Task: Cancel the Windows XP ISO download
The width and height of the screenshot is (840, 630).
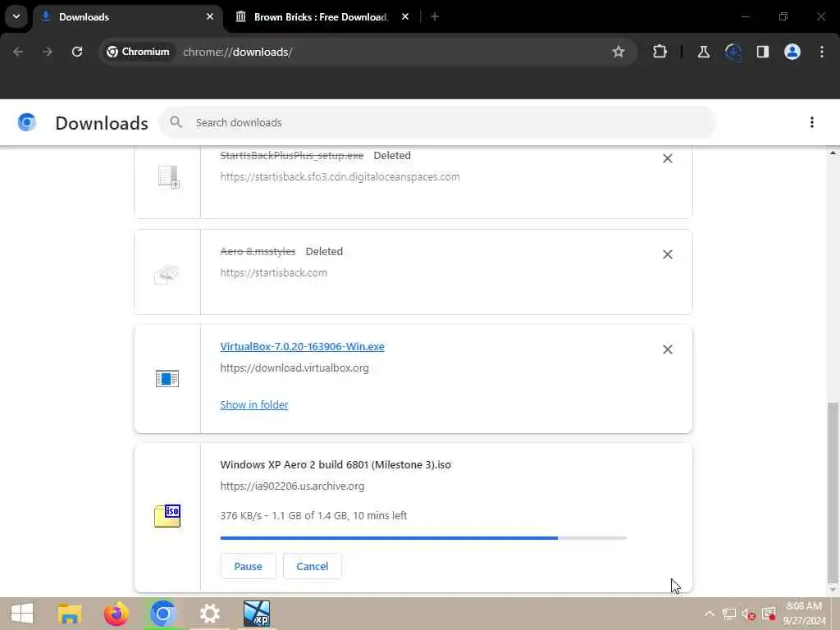Action: click(313, 566)
